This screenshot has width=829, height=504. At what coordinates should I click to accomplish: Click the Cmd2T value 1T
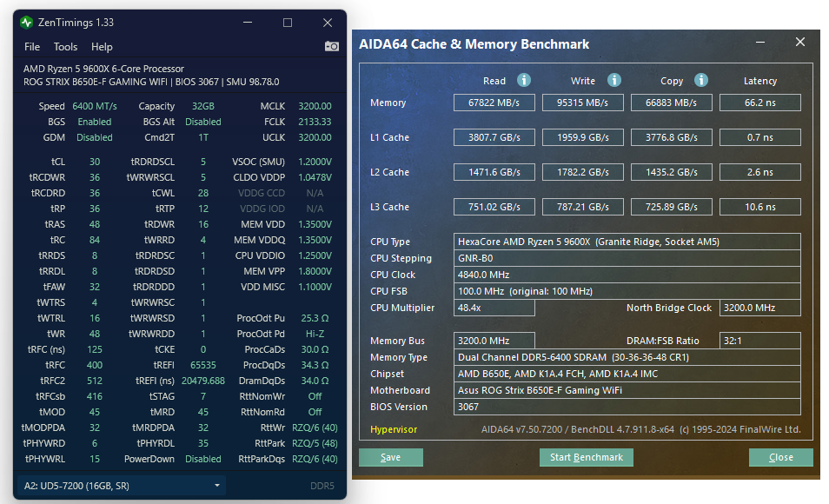coord(203,137)
